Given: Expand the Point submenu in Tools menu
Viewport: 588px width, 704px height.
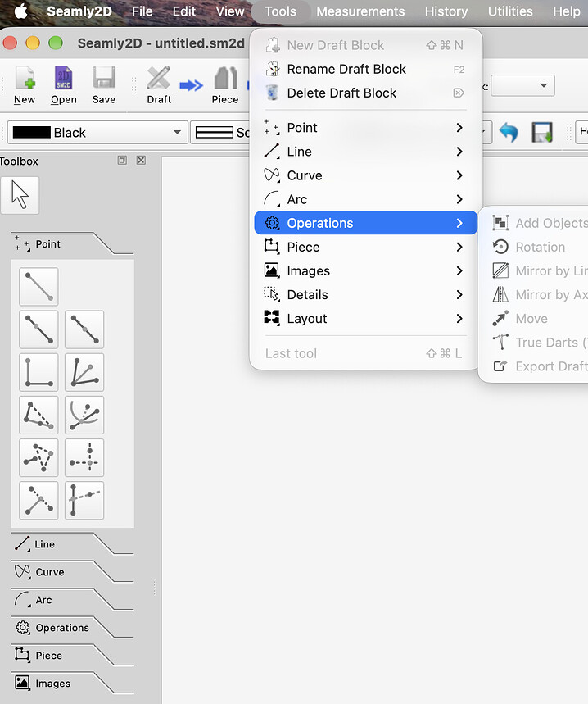Looking at the screenshot, I should 365,128.
